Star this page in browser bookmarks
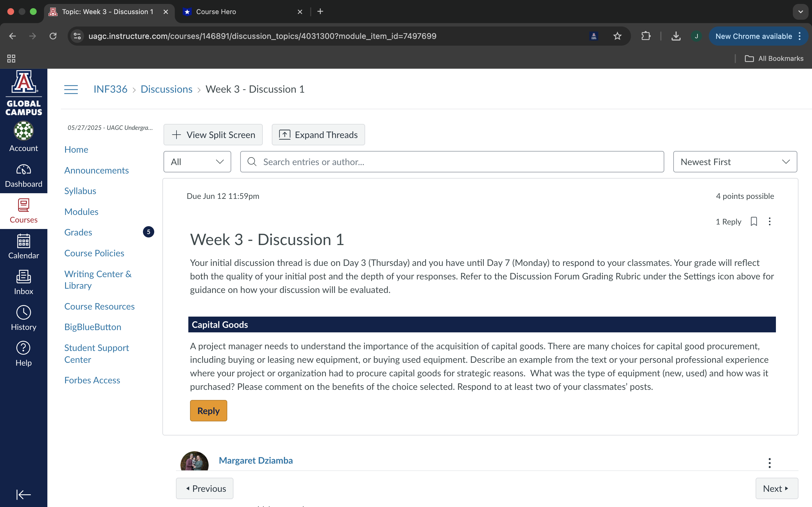 pos(617,36)
